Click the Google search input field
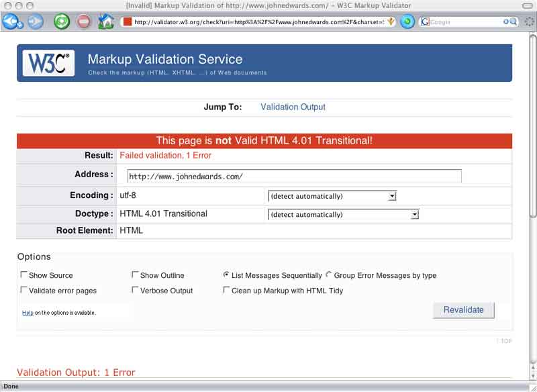This screenshot has height=392, width=537. click(466, 22)
